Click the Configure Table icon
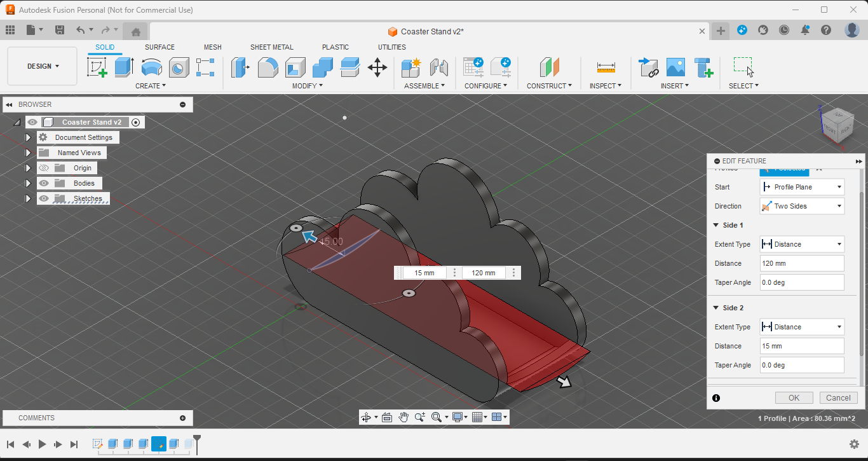This screenshot has height=461, width=868. [473, 67]
